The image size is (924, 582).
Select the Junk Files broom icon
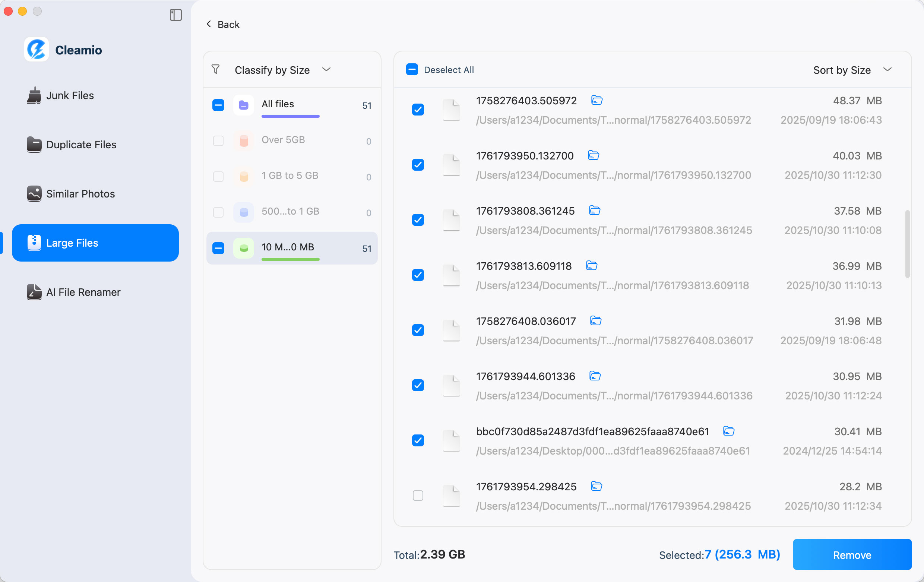pyautogui.click(x=34, y=95)
